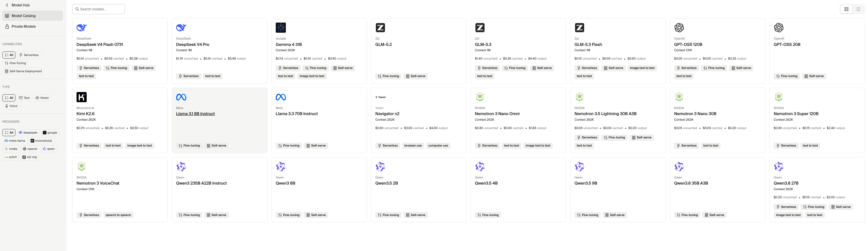This screenshot has height=251, width=868.
Task: Filter capabilities by Serverless
Action: (29, 55)
